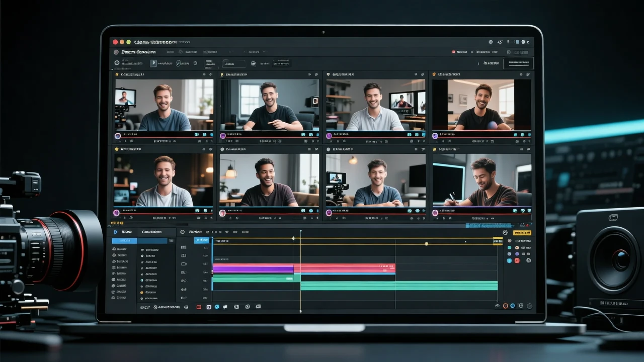Click the red square icon in the right timeline panel

click(517, 260)
